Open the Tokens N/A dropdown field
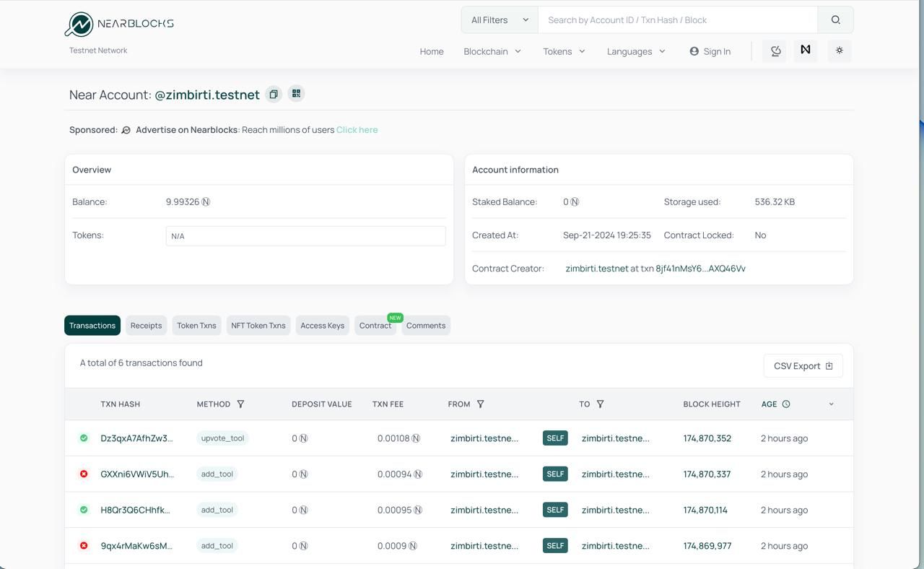924x569 pixels. tap(305, 236)
